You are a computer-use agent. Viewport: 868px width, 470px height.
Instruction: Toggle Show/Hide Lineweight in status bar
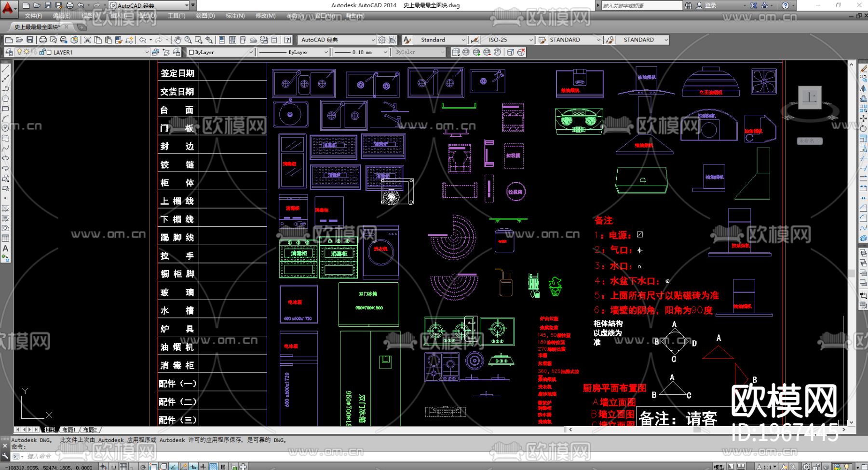[203, 467]
